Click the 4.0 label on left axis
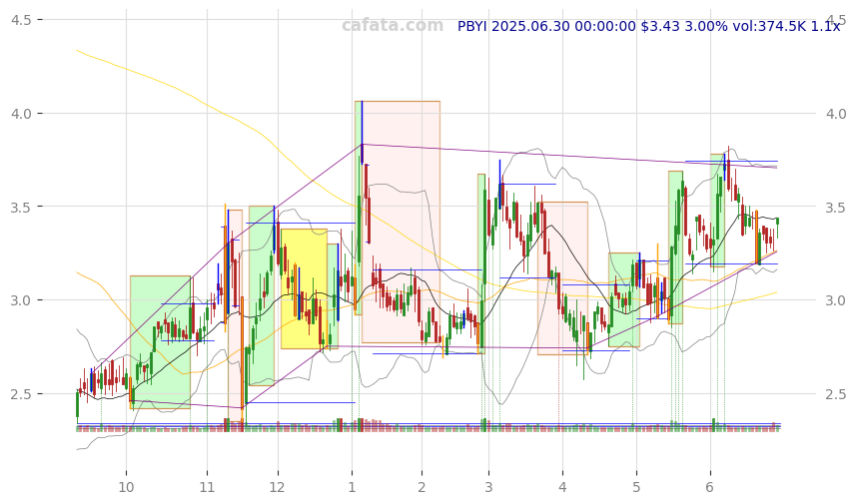857x504 pixels. (x=20, y=114)
